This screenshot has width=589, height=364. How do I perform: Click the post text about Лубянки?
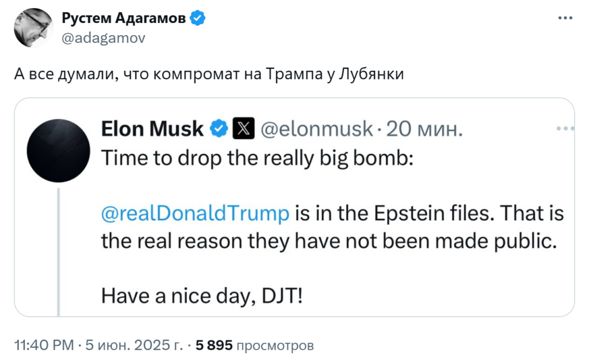point(209,74)
